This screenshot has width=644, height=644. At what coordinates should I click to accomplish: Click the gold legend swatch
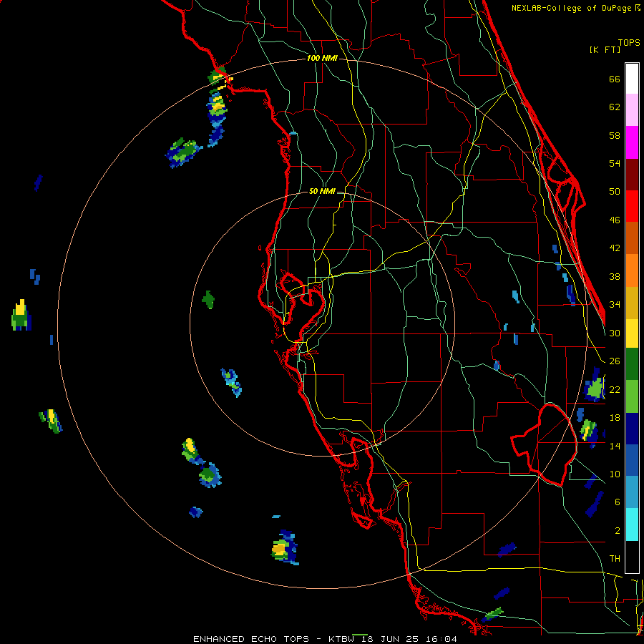coord(632,302)
